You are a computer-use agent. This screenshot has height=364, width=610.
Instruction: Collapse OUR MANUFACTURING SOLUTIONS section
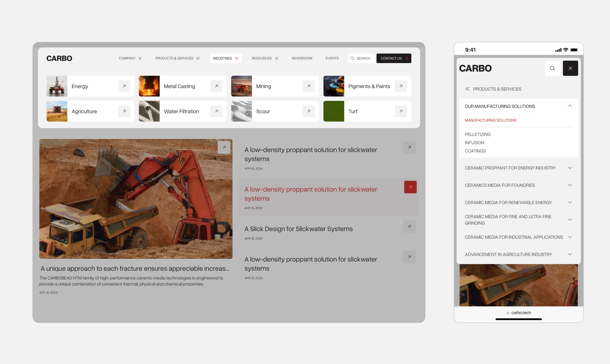coord(569,106)
